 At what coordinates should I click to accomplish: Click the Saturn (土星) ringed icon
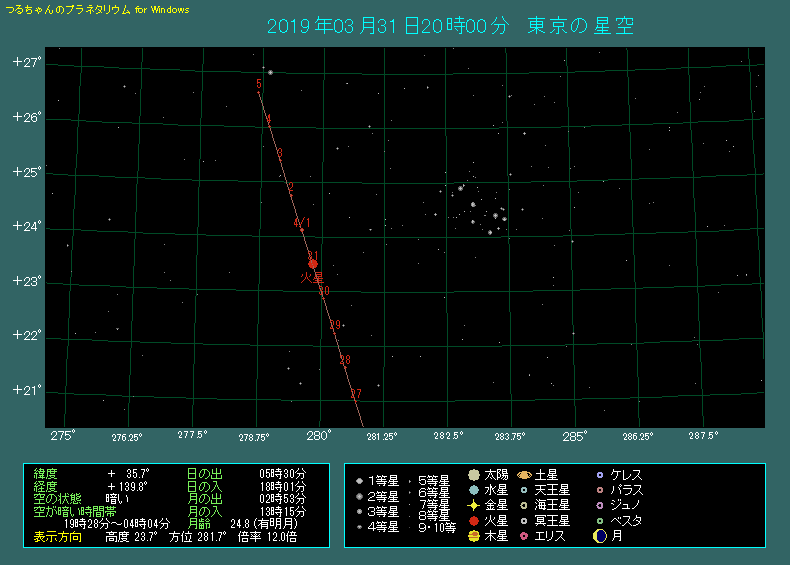(524, 475)
